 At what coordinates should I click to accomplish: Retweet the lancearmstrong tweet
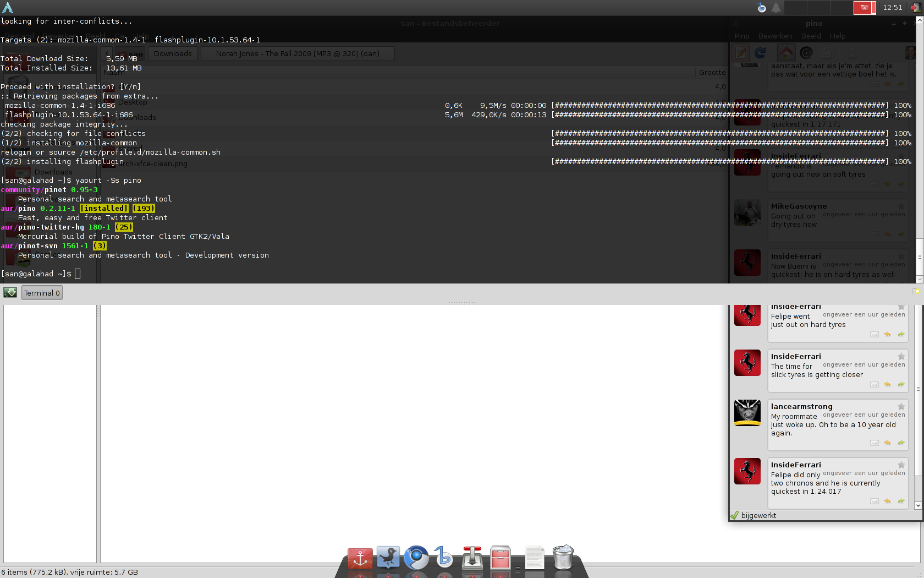click(x=901, y=443)
